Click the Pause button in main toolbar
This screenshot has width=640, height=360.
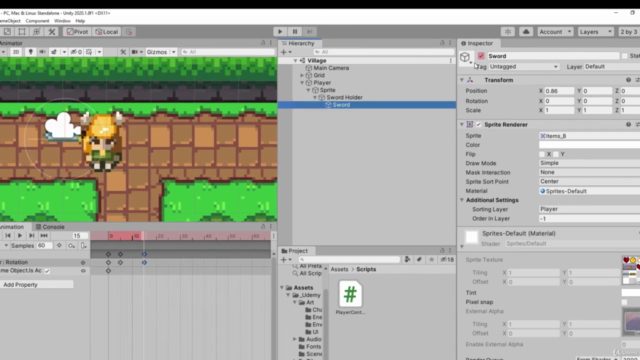(x=295, y=31)
